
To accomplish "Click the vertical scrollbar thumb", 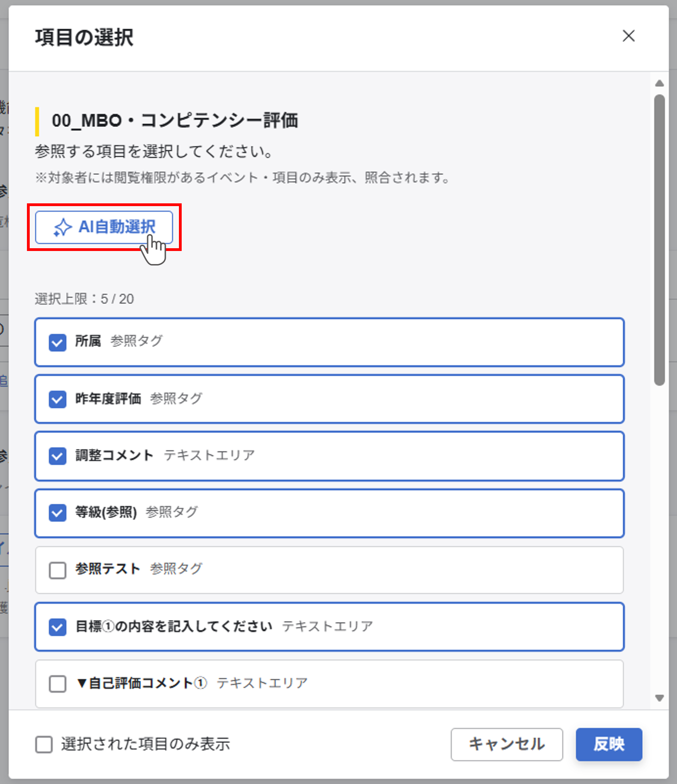I will click(659, 240).
